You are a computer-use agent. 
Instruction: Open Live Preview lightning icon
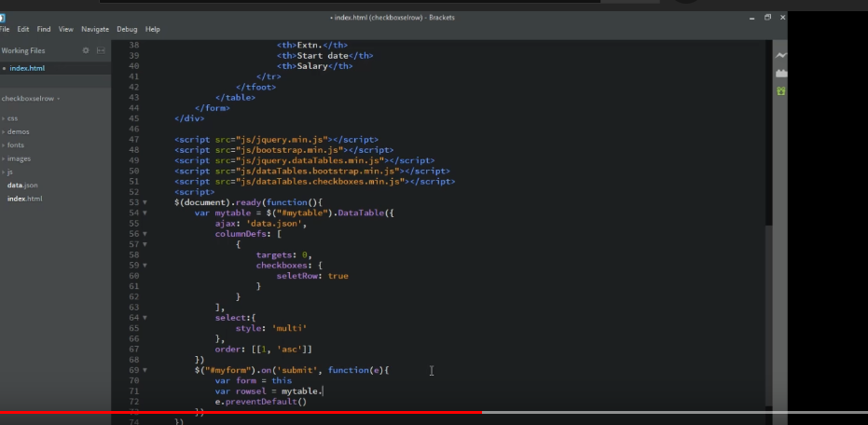click(x=780, y=55)
